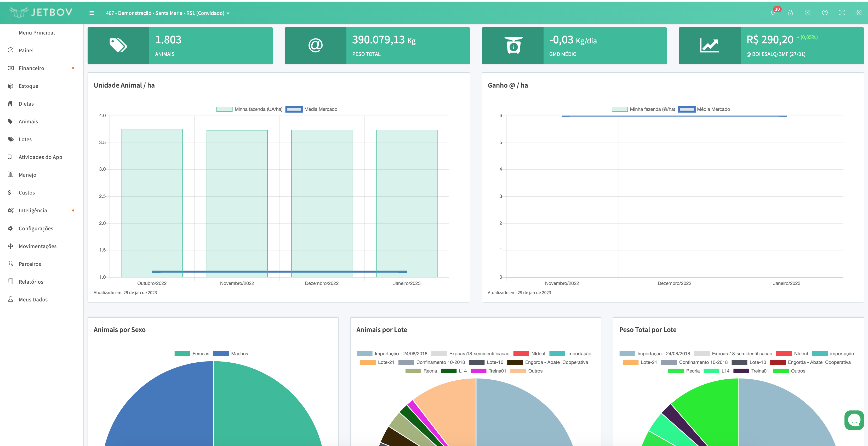
Task: Open the farm selector dropdown 407 - Demonstração
Action: [x=168, y=13]
